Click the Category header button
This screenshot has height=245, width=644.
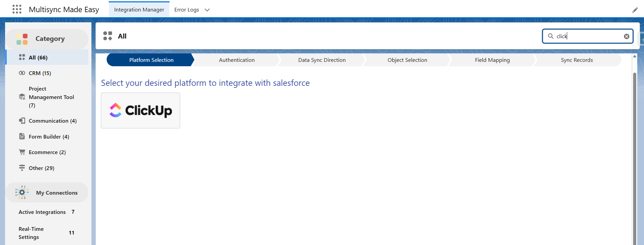[x=47, y=39]
